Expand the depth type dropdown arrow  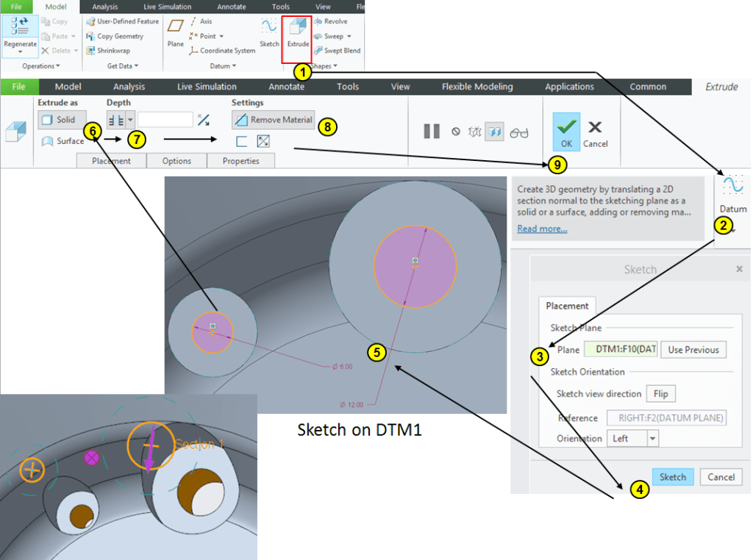[130, 120]
